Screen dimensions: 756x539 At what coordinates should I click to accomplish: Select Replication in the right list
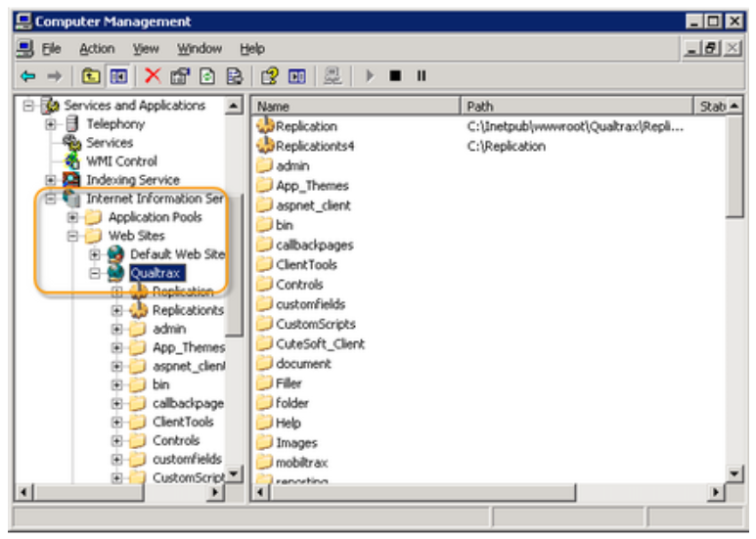tap(306, 126)
